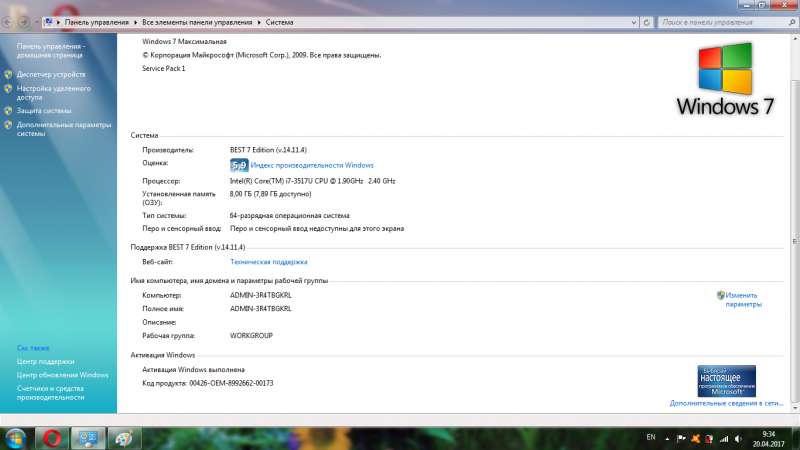
Task: Switch the EN input language indicator
Action: point(651,438)
